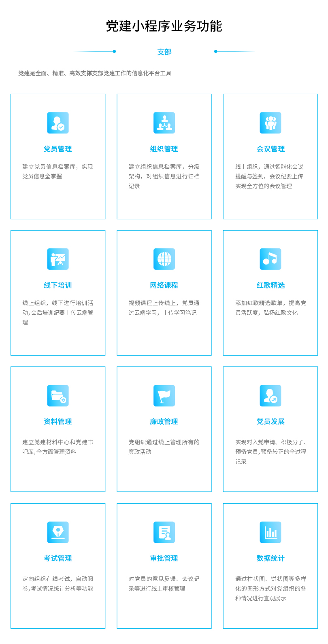Open the 廉政管理 title link

(164, 422)
